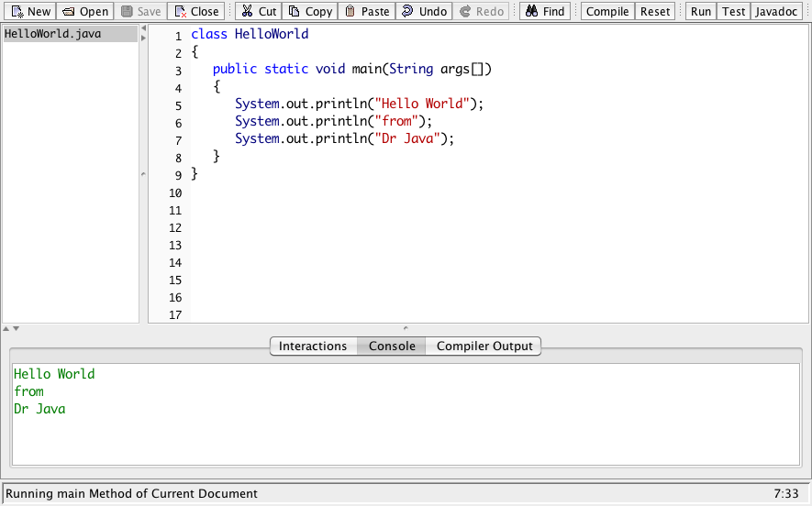Collapse bottom pane using down triangle

pyautogui.click(x=16, y=328)
